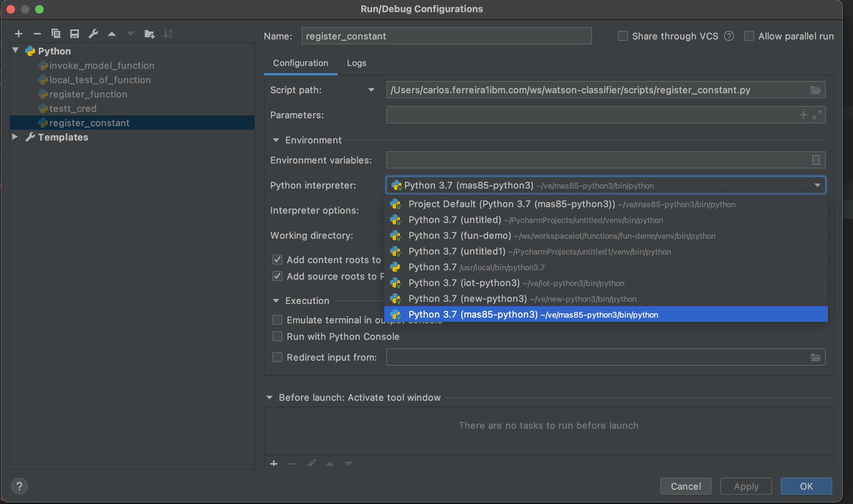Select the Python 3.7 (untitled) interpreter
Viewport: 853px width, 504px height.
point(606,220)
